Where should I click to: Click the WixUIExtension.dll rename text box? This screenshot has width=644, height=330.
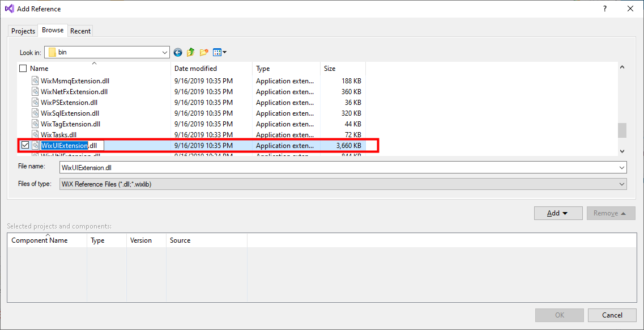[72, 145]
